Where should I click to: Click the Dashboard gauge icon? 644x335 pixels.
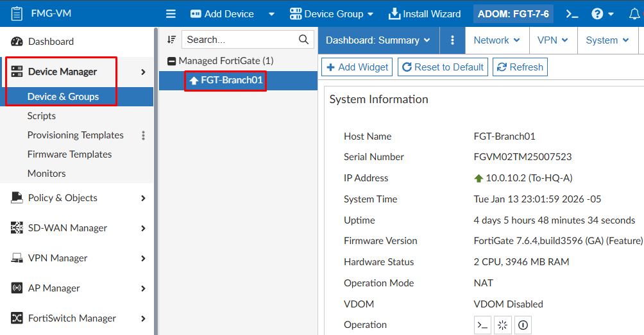pos(17,42)
